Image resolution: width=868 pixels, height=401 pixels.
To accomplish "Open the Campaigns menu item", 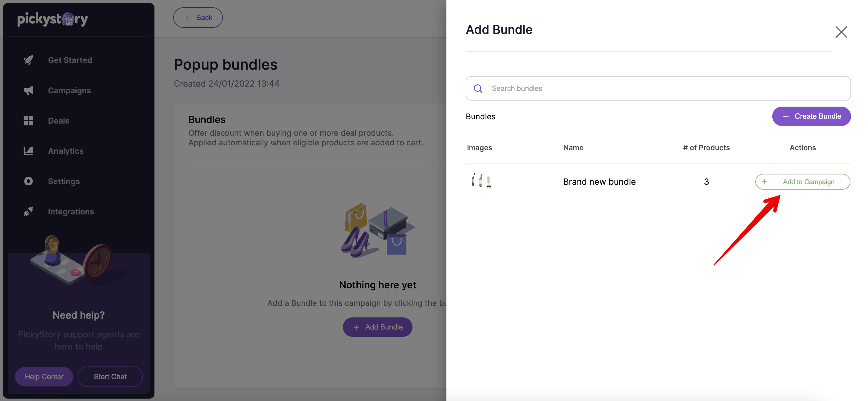I will 69,90.
